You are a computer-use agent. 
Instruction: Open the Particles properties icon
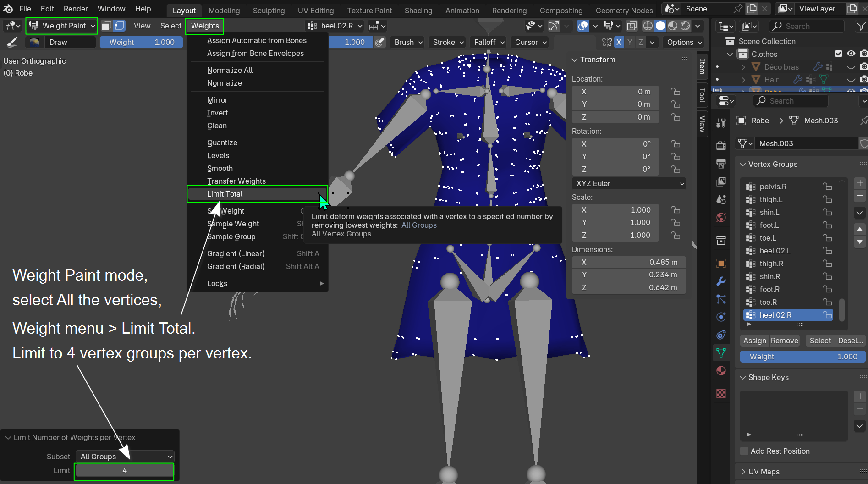721,299
